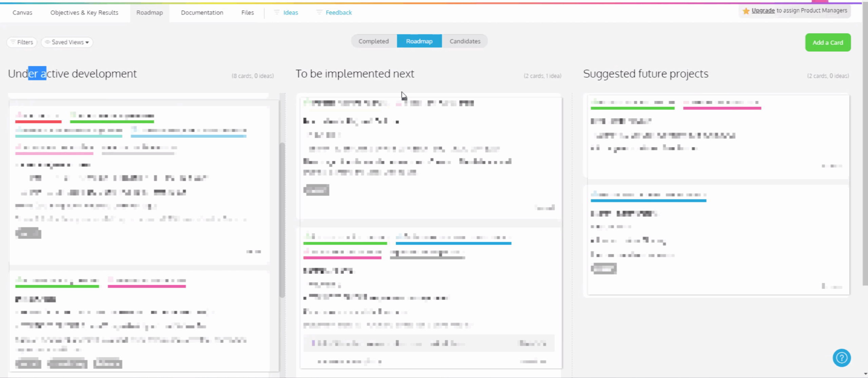This screenshot has height=378, width=868.
Task: Go to the Ideas section
Action: tap(291, 13)
